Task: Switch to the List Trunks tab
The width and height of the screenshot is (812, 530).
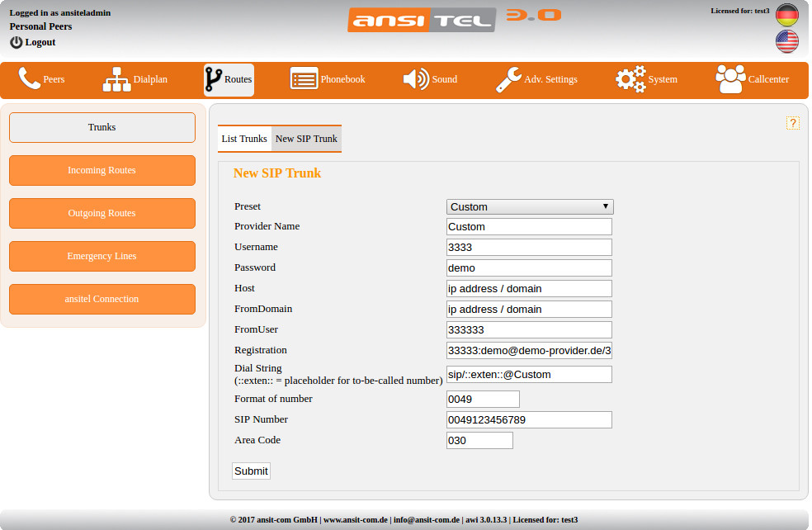Action: point(244,139)
